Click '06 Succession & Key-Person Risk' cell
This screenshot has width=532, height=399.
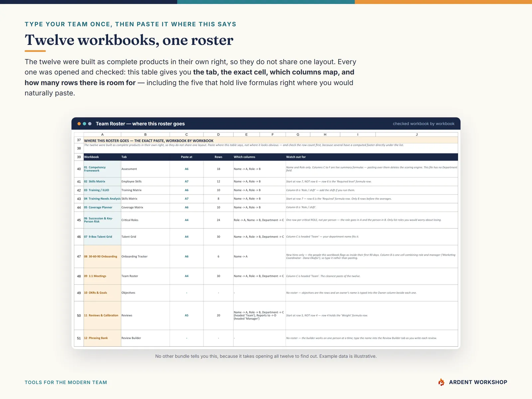coord(102,220)
